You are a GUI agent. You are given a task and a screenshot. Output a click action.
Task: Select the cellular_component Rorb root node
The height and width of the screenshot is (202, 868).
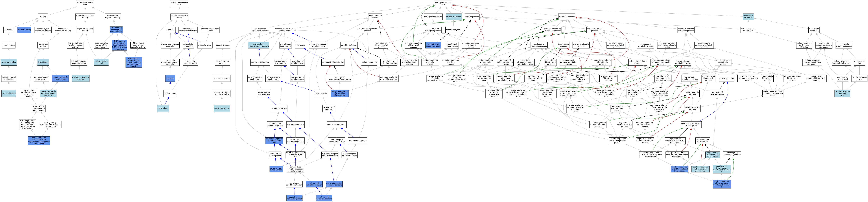[x=179, y=4]
